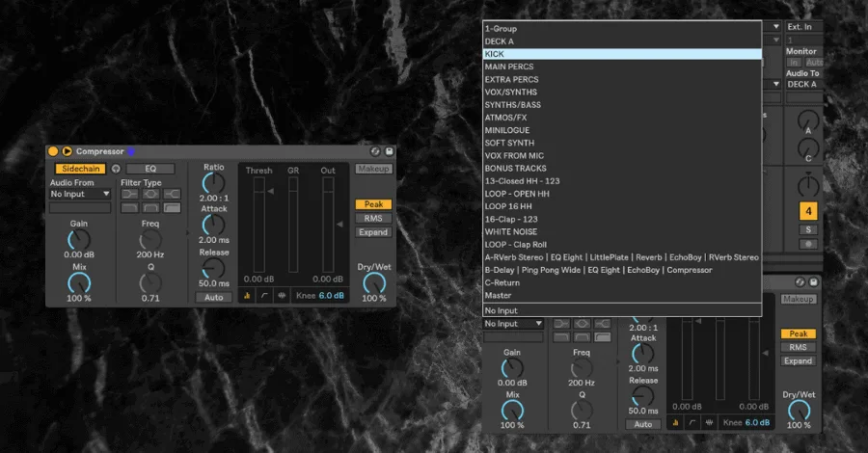
Task: Select Expand mode in right Compressor
Action: coord(798,361)
